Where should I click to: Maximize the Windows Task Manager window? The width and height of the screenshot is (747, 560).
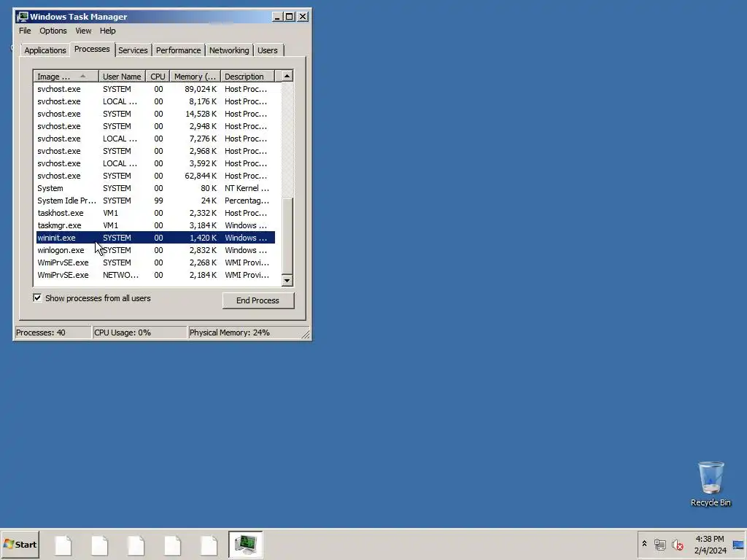pyautogui.click(x=289, y=17)
